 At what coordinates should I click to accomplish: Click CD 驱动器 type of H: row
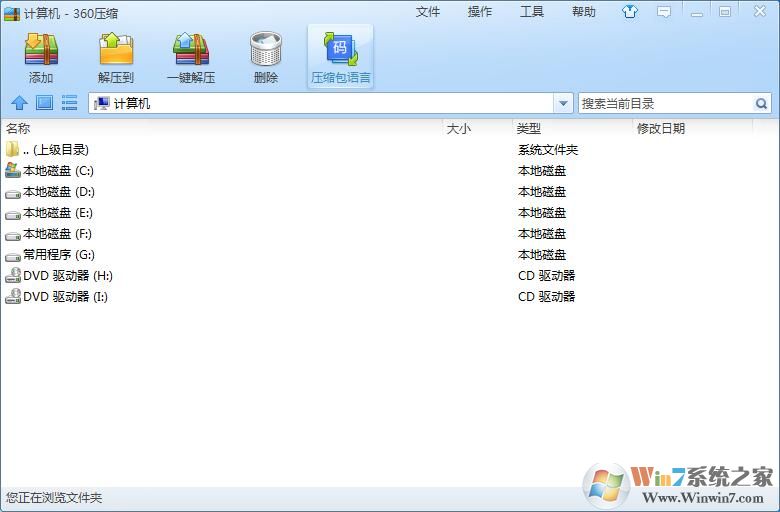(547, 275)
